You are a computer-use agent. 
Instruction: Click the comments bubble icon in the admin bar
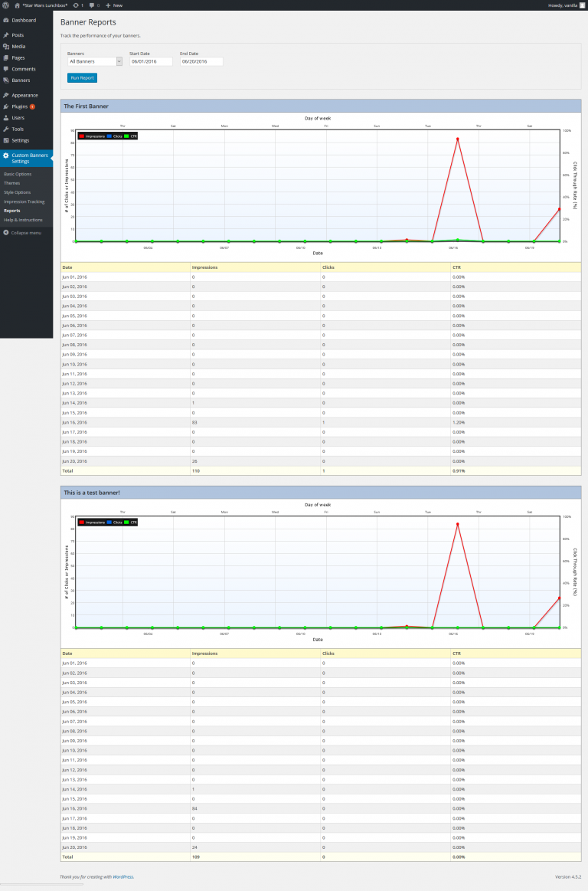(x=93, y=5)
